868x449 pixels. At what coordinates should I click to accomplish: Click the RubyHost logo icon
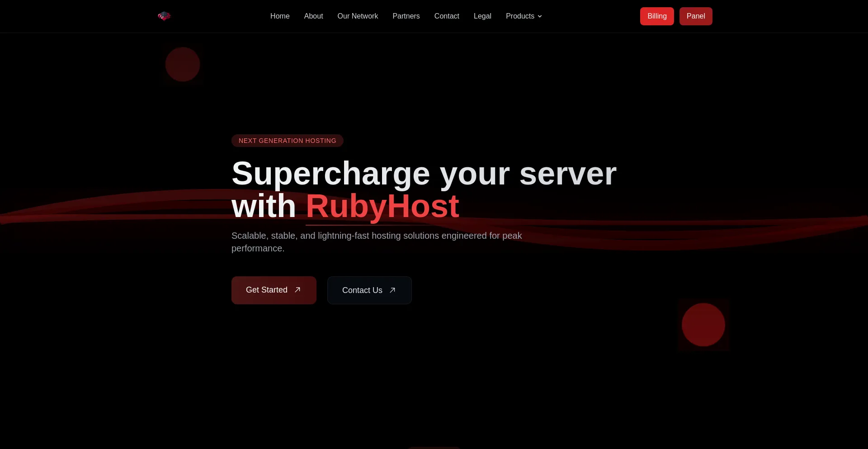point(164,16)
